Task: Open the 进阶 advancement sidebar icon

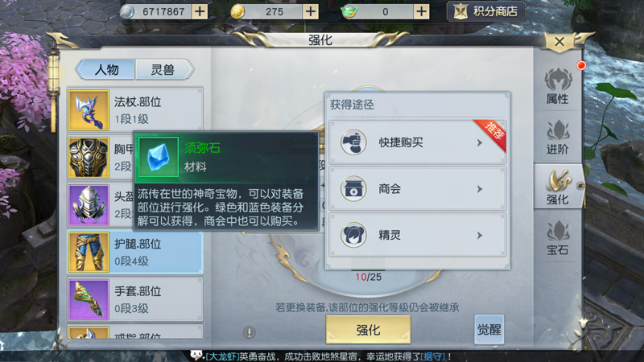Action: [x=557, y=137]
